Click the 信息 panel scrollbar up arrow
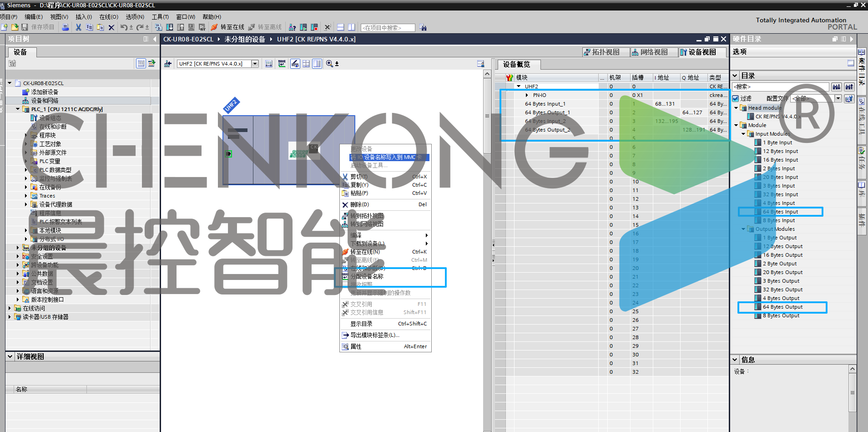 tap(853, 369)
